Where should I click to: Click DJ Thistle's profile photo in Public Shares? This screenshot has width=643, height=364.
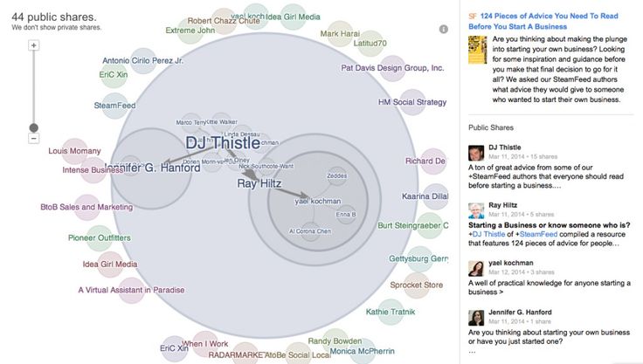[x=476, y=152]
